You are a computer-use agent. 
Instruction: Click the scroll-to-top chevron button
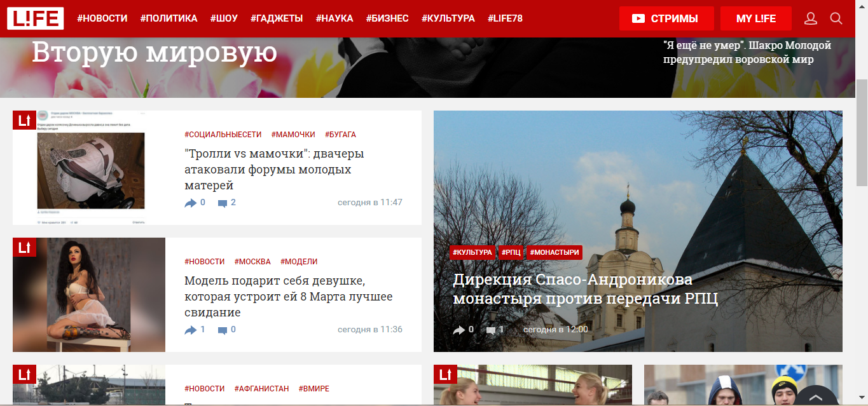816,396
